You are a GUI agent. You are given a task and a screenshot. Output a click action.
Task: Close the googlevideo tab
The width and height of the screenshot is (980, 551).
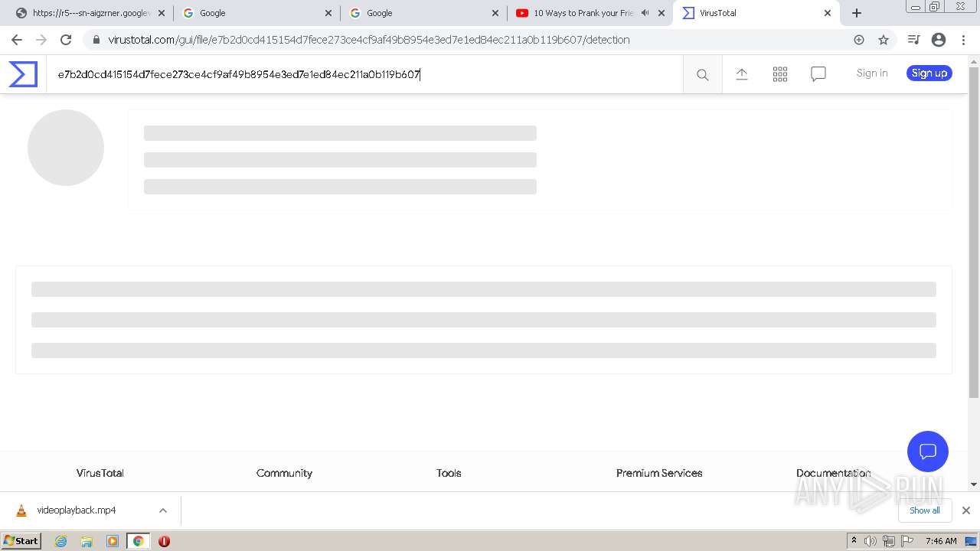click(161, 13)
